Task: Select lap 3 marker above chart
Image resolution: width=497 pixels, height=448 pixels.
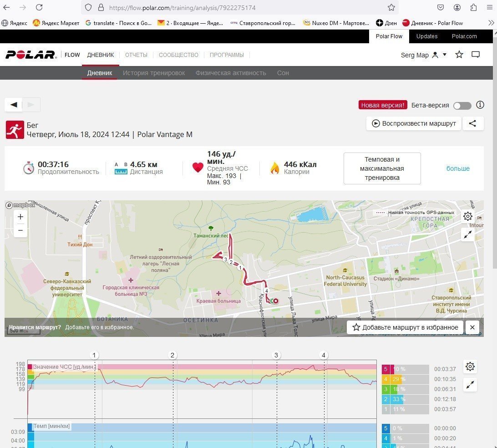Action: [276, 355]
